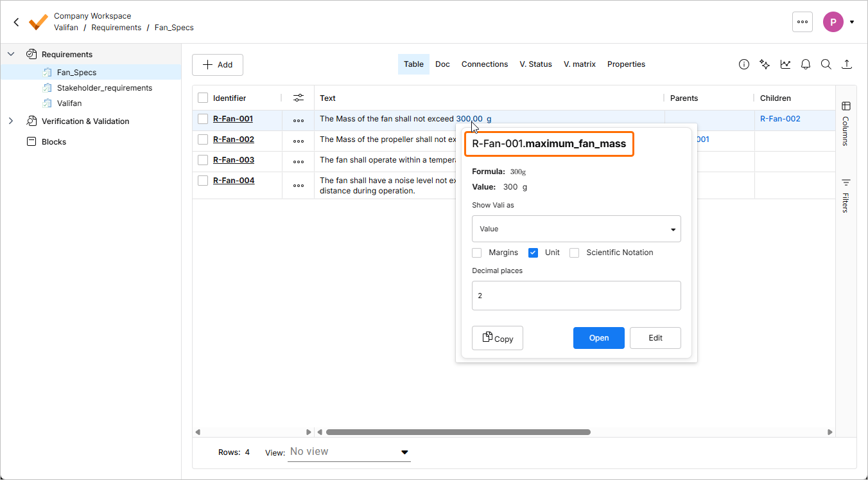The image size is (868, 480).
Task: Open the chart analytics icon
Action: click(x=785, y=64)
